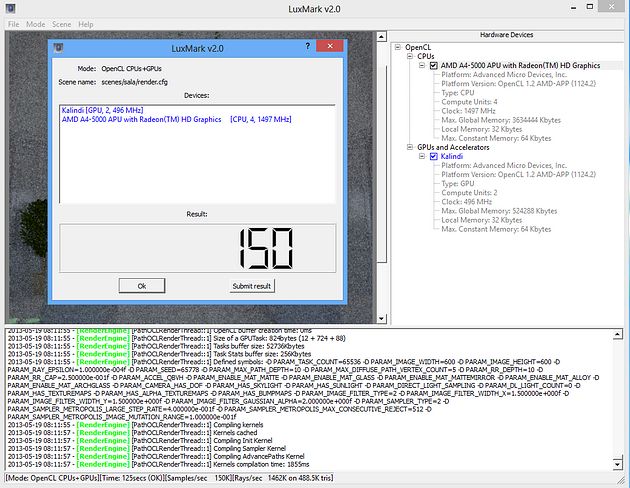Select the OpenCL root tree label
630x488 pixels.
coord(418,47)
